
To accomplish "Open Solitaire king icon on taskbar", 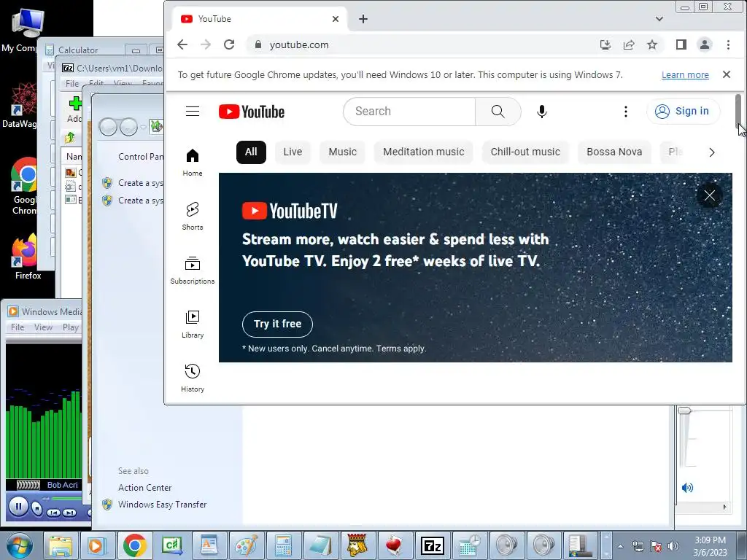I will coord(357,545).
